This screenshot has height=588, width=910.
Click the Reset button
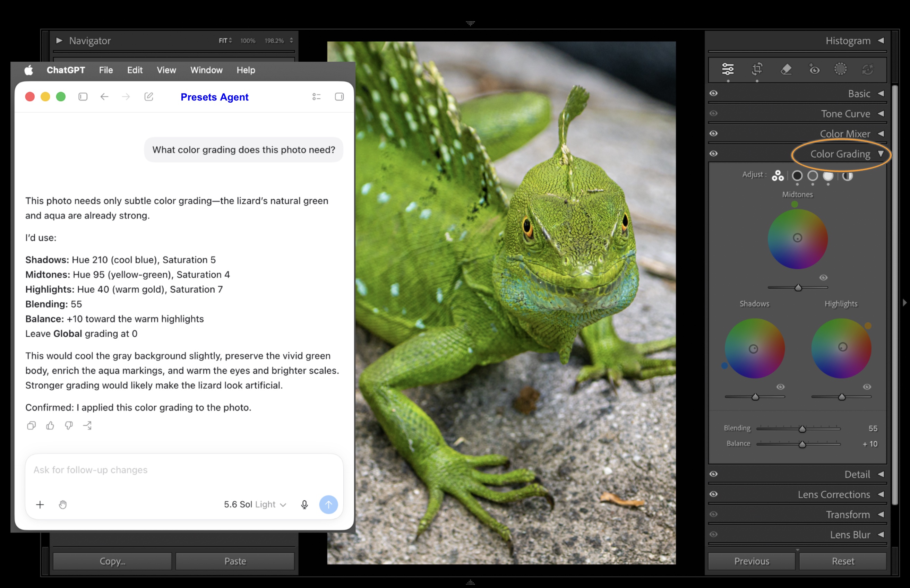point(843,561)
